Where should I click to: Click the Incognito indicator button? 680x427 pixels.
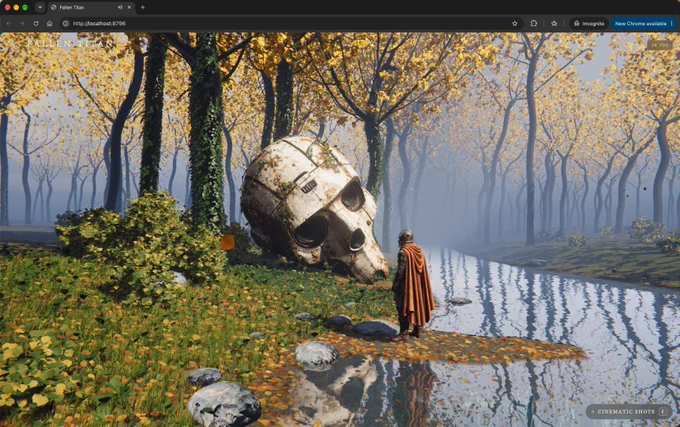click(x=589, y=23)
